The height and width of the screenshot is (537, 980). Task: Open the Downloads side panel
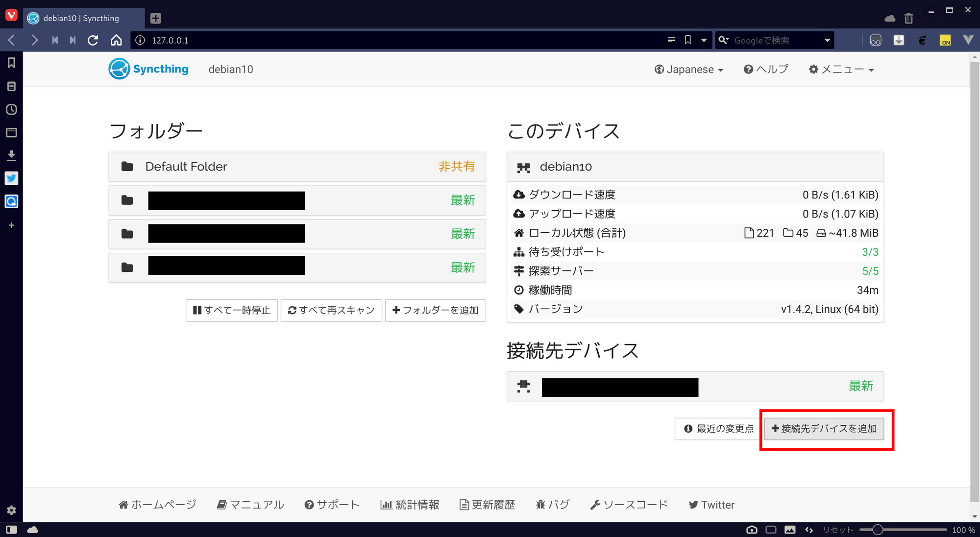[x=11, y=156]
